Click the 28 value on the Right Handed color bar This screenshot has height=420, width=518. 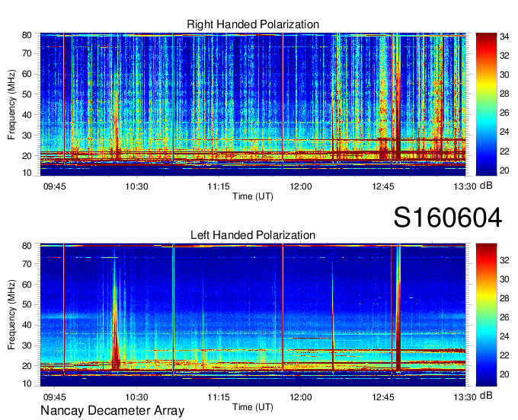click(x=504, y=94)
